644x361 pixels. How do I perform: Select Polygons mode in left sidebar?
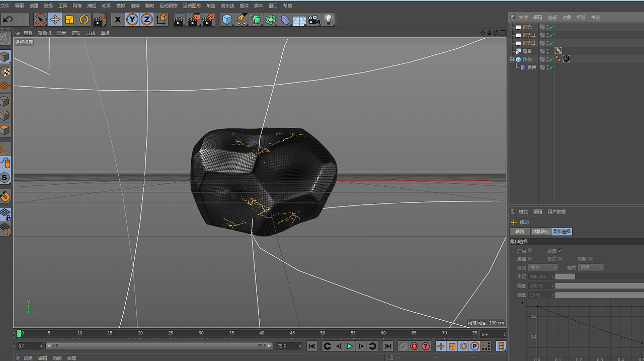5,130
